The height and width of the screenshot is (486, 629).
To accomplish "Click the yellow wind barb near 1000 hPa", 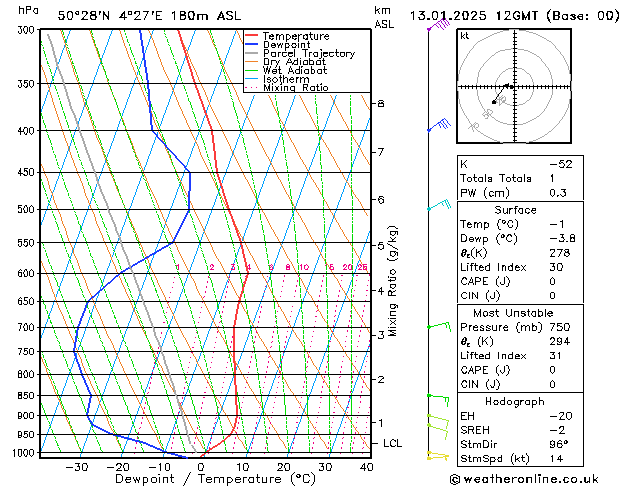I will tap(438, 456).
